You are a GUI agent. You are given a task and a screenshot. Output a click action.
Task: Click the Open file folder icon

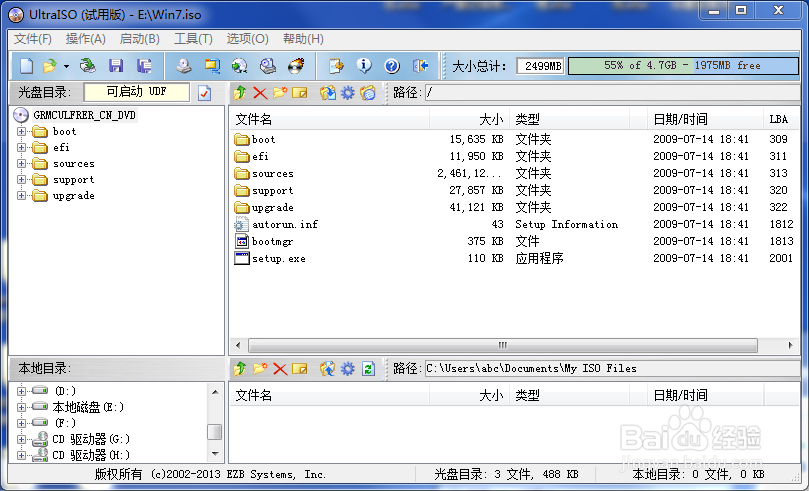[x=50, y=66]
